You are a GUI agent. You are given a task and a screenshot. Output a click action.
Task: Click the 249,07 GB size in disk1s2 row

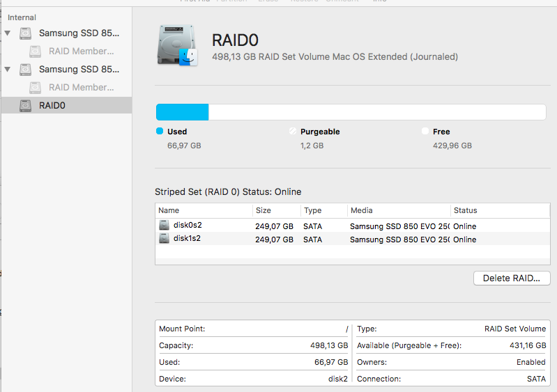pyautogui.click(x=274, y=240)
